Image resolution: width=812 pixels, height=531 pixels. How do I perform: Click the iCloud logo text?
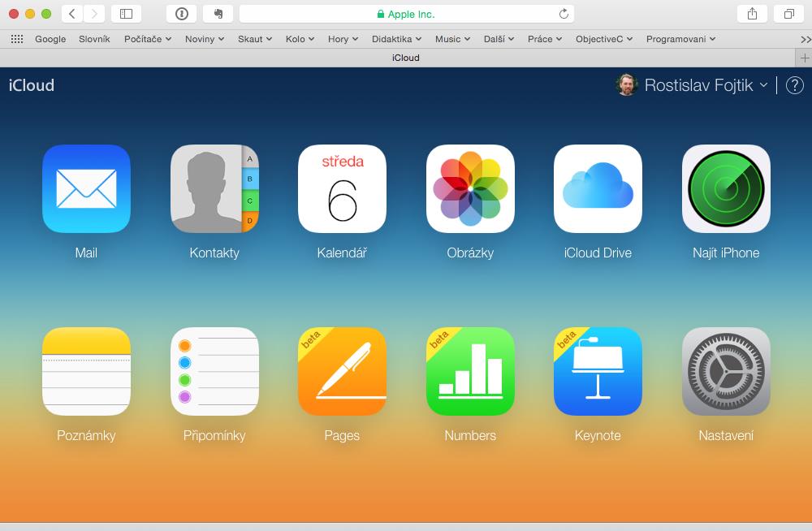coord(32,85)
